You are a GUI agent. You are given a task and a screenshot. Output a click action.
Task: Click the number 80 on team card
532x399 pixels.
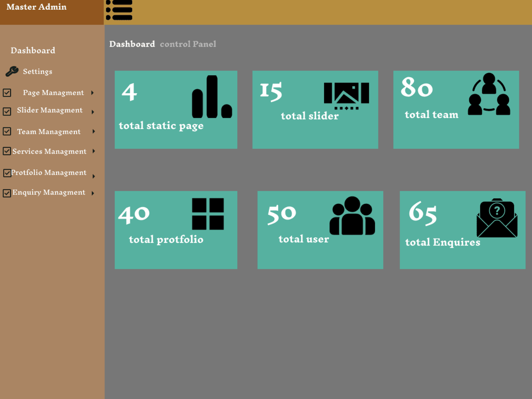[x=417, y=87]
